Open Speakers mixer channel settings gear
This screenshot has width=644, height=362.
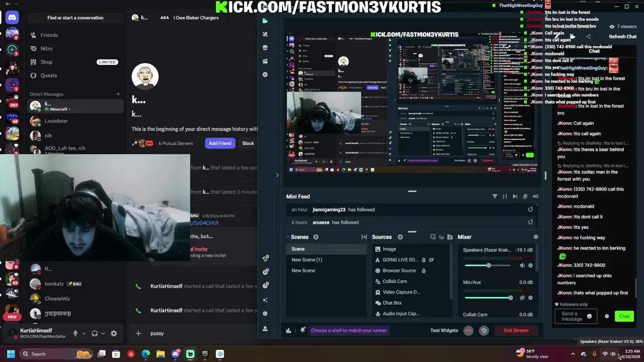pos(530,265)
